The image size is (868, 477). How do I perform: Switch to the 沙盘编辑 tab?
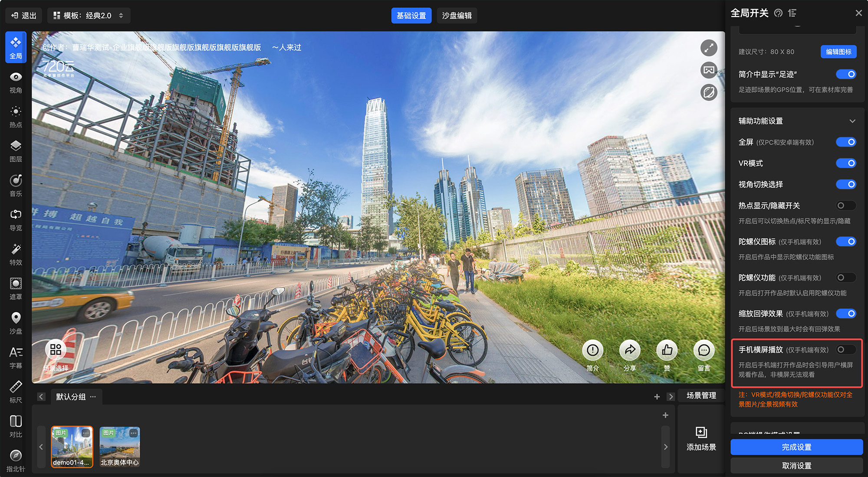pyautogui.click(x=457, y=16)
